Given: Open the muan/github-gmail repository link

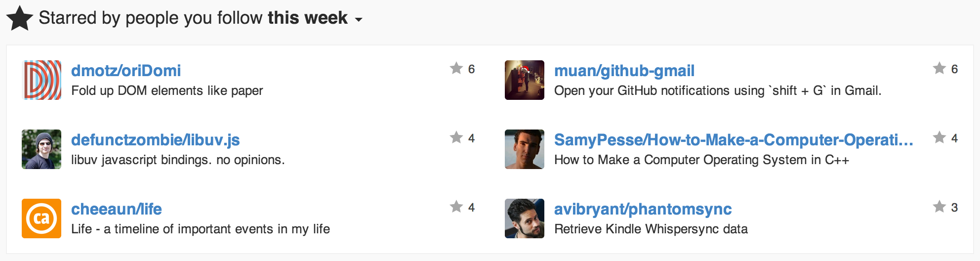Looking at the screenshot, I should [x=624, y=71].
